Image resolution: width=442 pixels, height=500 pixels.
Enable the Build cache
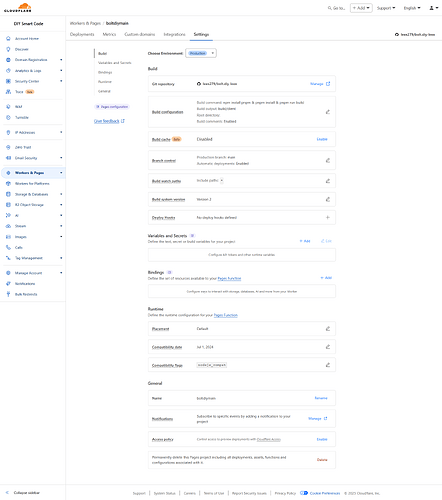click(x=322, y=139)
